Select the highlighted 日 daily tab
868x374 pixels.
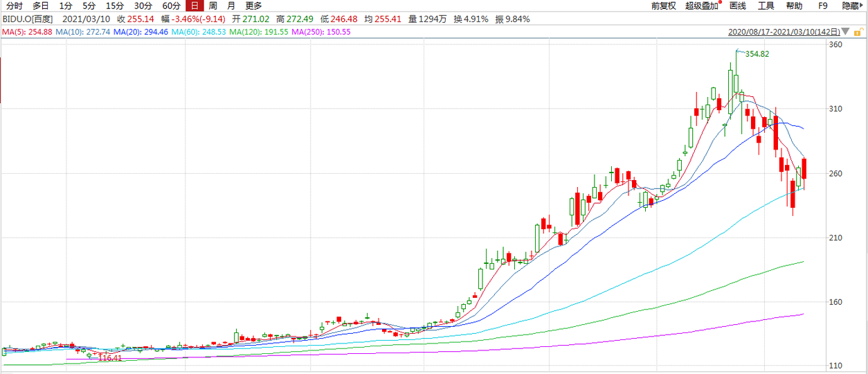pyautogui.click(x=195, y=6)
